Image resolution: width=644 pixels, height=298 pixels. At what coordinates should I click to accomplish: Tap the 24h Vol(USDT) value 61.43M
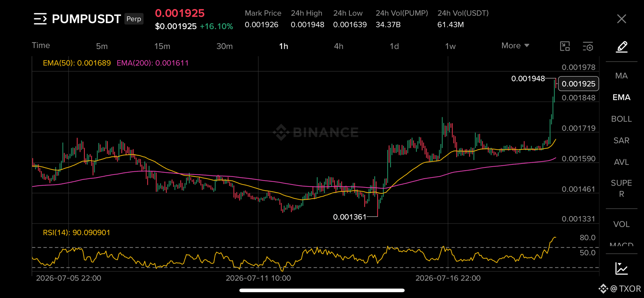[451, 25]
